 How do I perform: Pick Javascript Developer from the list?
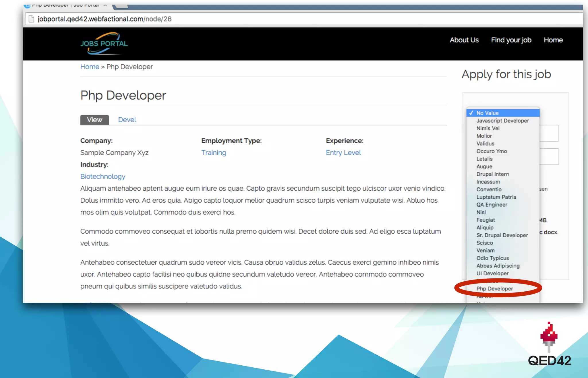tap(502, 121)
